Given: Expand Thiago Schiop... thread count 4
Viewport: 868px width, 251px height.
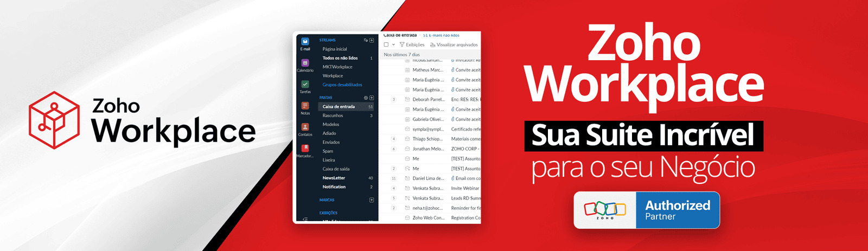Looking at the screenshot, I should (394, 139).
